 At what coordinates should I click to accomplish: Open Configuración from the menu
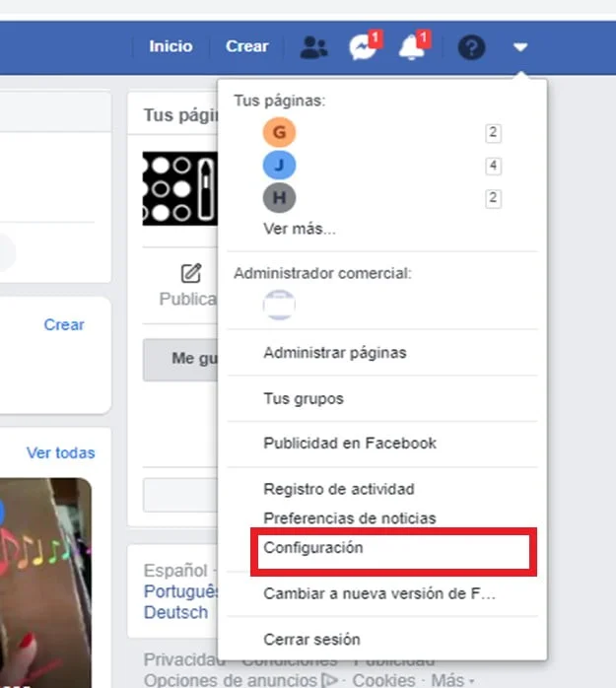(x=313, y=548)
